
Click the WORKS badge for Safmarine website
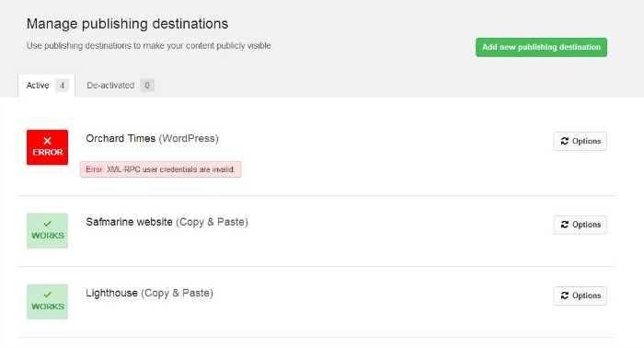(x=47, y=230)
